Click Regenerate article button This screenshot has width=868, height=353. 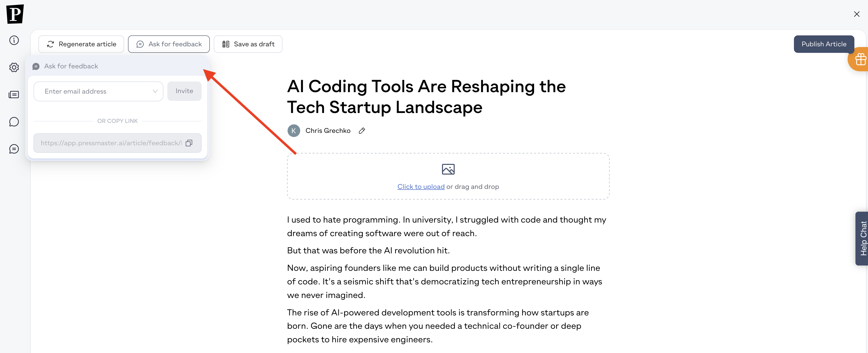(x=81, y=44)
